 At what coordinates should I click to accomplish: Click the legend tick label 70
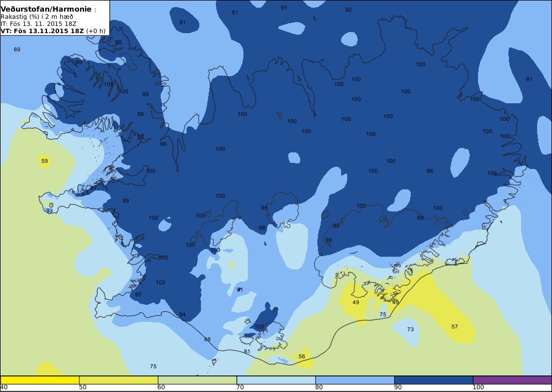click(x=240, y=388)
